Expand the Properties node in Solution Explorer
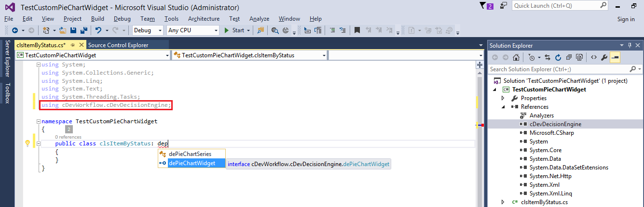This screenshot has width=644, height=207. coord(503,98)
